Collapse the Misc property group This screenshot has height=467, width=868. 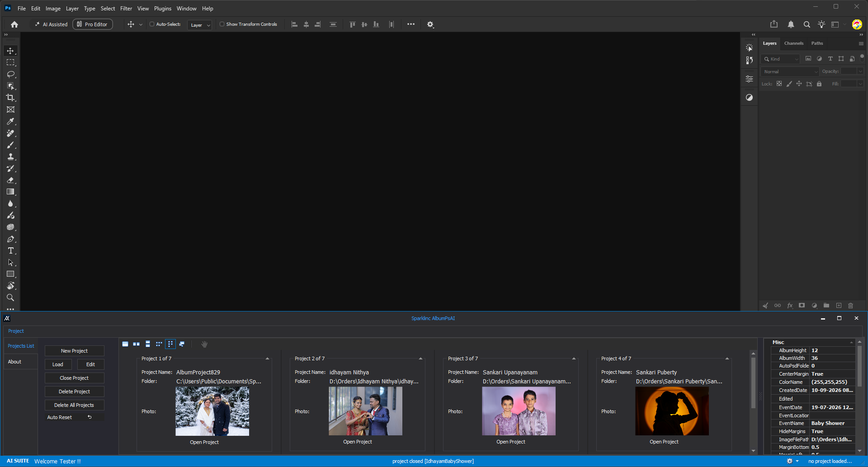point(851,343)
